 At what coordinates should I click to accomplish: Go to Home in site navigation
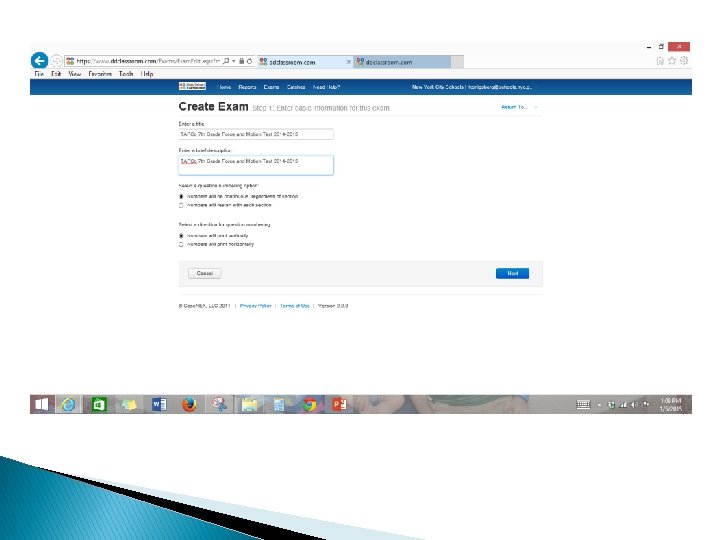coord(225,87)
